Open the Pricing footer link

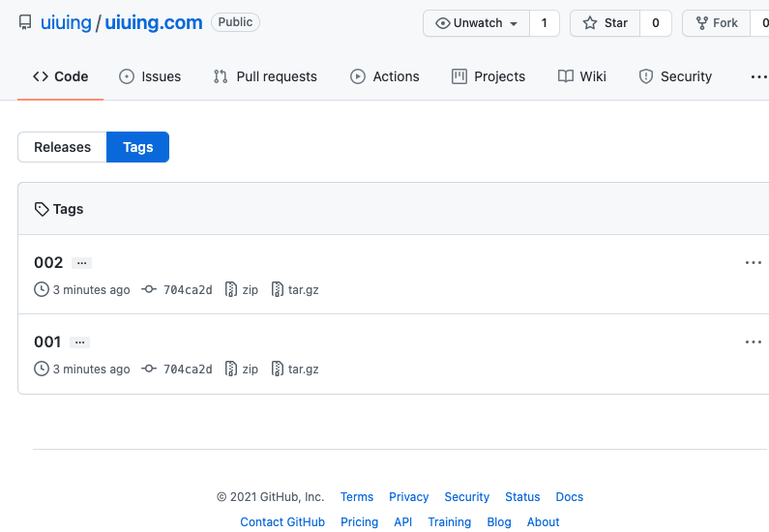click(360, 521)
